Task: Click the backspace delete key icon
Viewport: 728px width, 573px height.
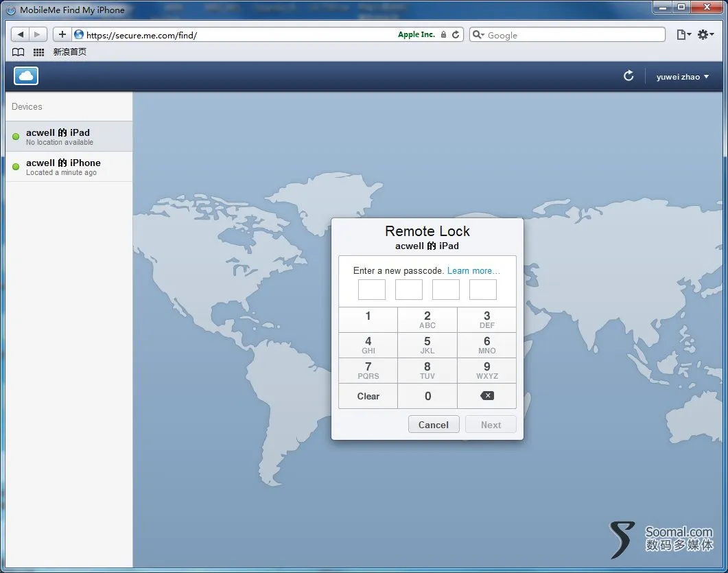Action: (x=486, y=396)
